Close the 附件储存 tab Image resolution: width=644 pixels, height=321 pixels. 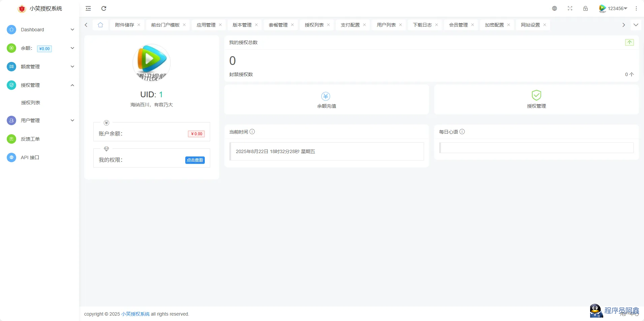tap(139, 25)
